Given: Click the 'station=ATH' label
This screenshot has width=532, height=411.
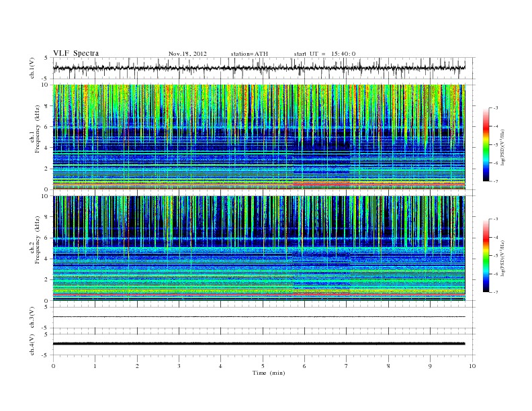Looking at the screenshot, I should (249, 54).
